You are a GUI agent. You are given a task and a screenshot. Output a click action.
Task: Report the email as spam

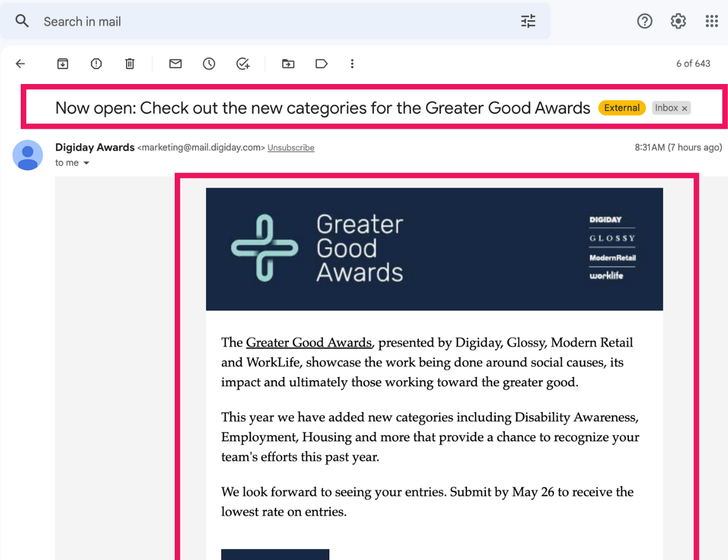click(x=96, y=64)
